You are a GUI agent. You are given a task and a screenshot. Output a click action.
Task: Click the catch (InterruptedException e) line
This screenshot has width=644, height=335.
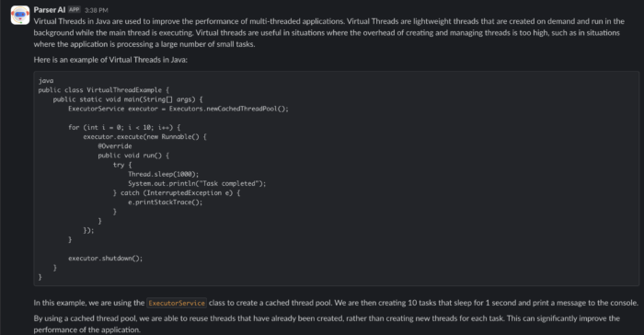(177, 192)
